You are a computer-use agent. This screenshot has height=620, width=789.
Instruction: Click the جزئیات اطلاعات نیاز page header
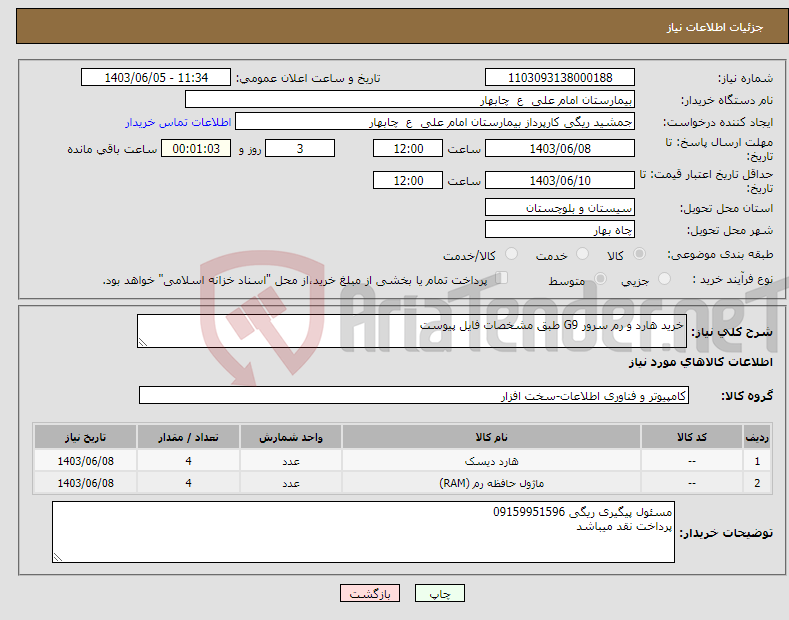click(715, 27)
